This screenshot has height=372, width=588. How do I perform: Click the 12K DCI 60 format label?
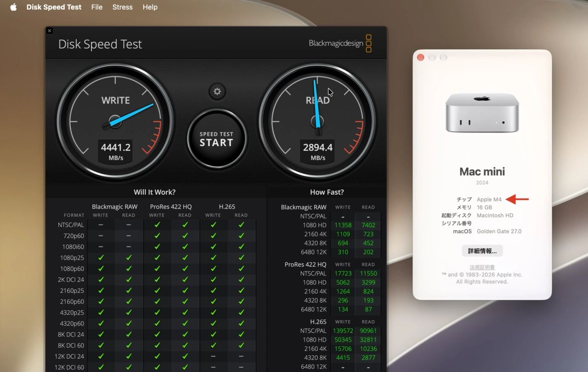(x=69, y=367)
